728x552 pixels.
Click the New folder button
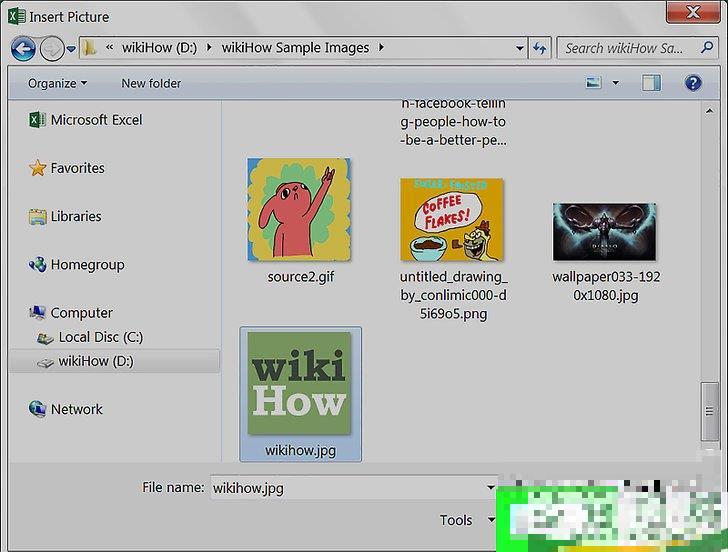pos(151,84)
